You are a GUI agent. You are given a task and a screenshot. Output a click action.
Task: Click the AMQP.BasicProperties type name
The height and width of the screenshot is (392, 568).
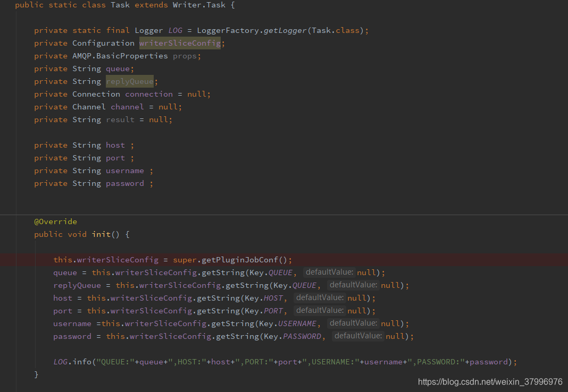pyautogui.click(x=120, y=56)
